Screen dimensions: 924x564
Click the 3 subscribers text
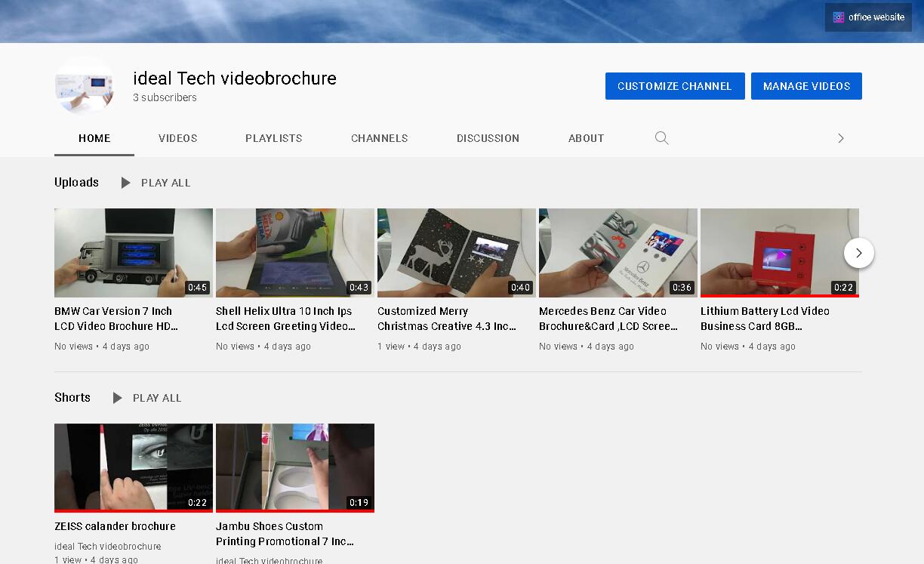165,97
